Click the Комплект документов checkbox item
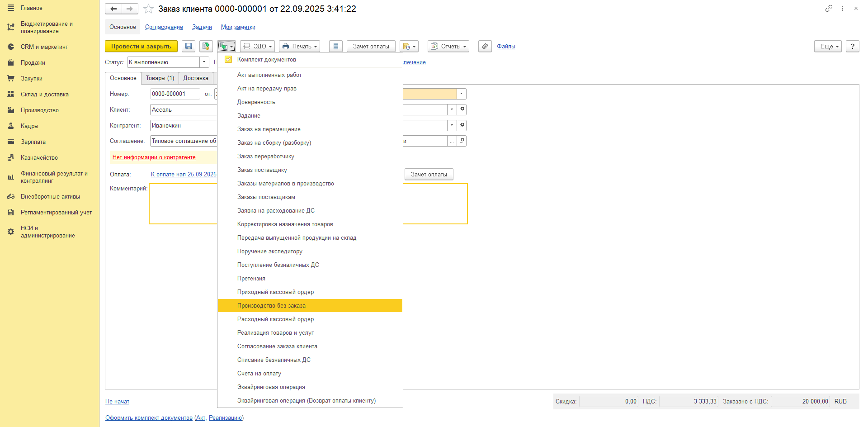This screenshot has width=868, height=427. [x=266, y=60]
